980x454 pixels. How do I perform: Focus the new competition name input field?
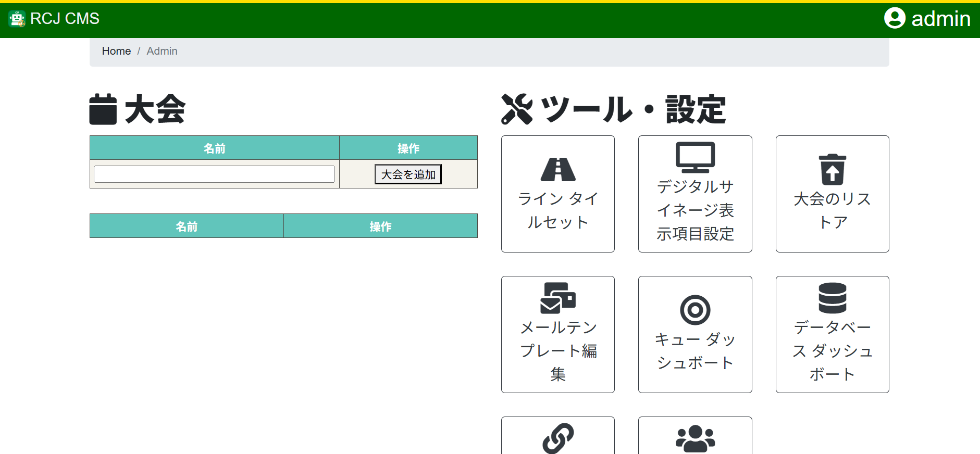(214, 174)
